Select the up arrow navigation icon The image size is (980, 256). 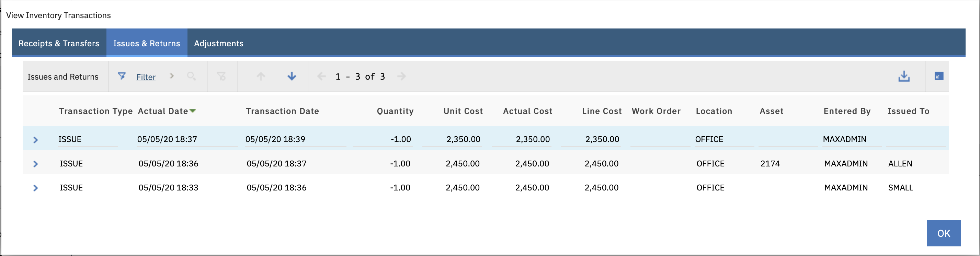[x=261, y=76]
